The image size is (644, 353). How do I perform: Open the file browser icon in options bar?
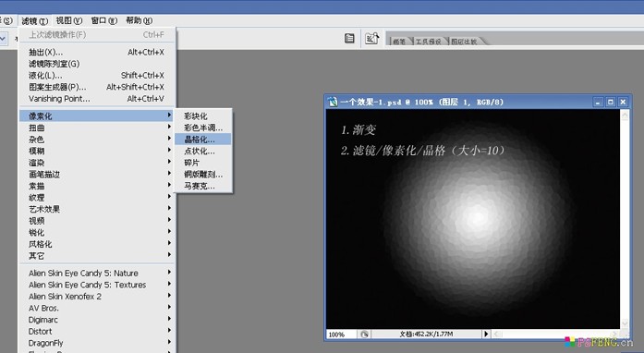coord(371,39)
